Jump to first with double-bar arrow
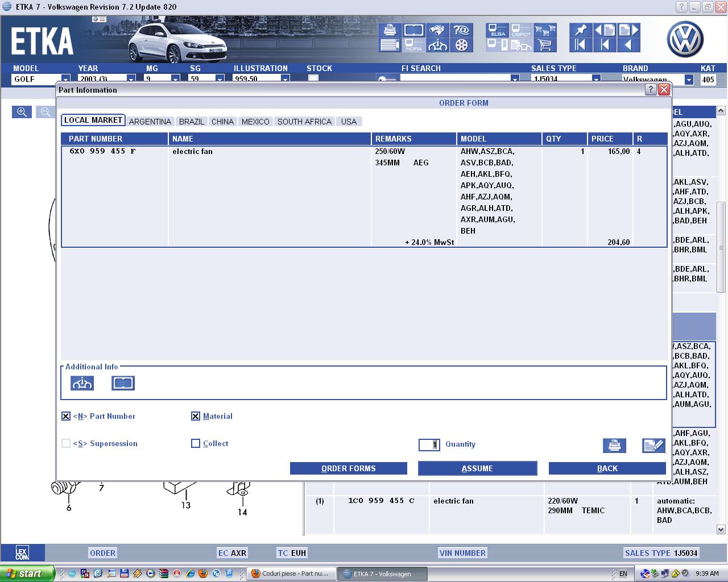 581,45
